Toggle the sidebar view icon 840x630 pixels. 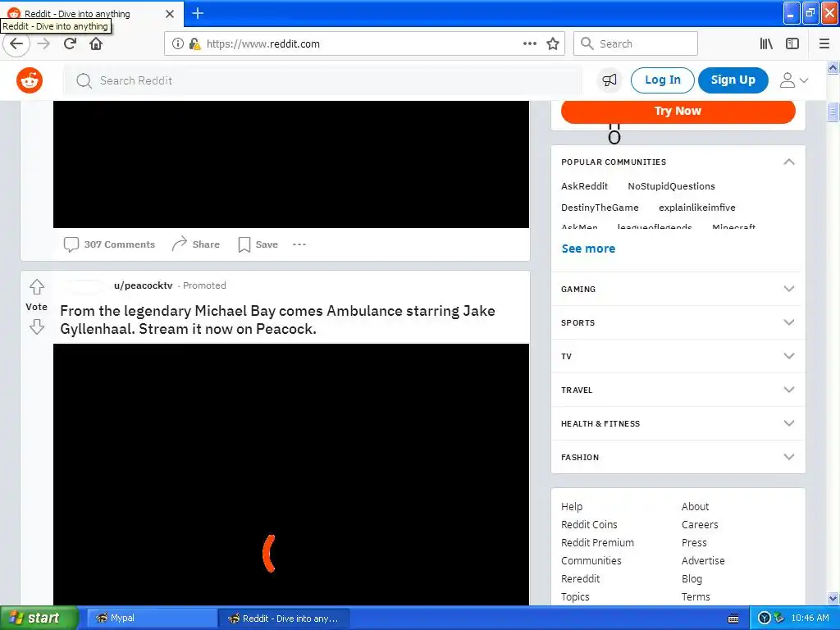(x=792, y=43)
